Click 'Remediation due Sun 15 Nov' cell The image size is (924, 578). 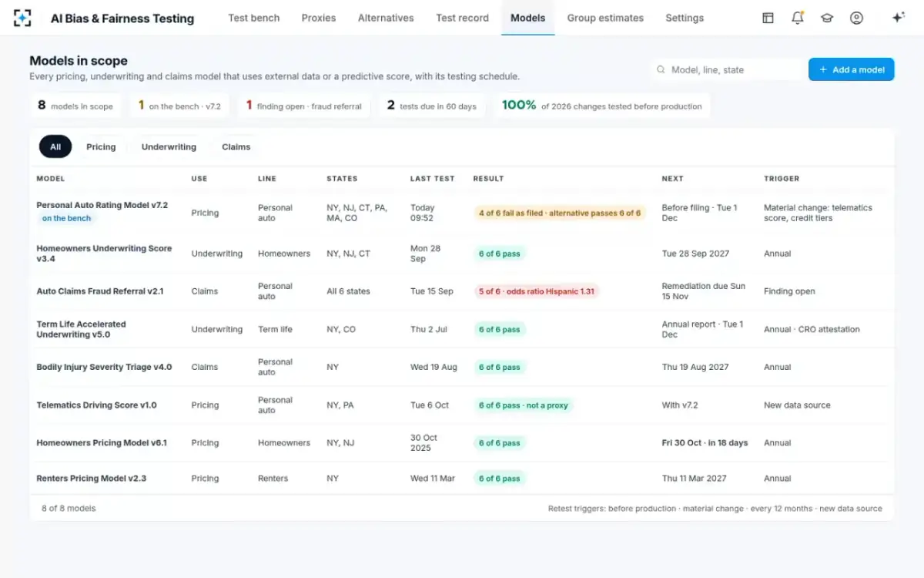(704, 291)
